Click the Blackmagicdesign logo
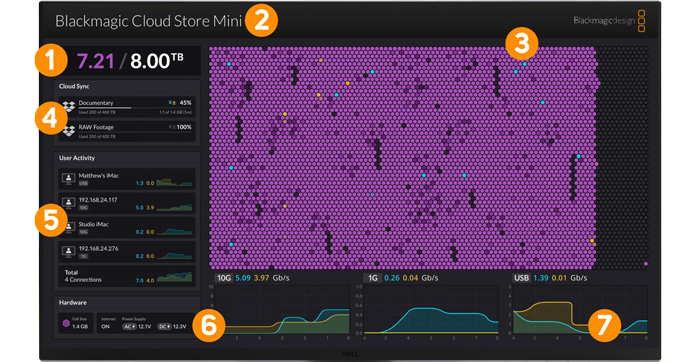700x362 pixels. pyautogui.click(x=609, y=21)
